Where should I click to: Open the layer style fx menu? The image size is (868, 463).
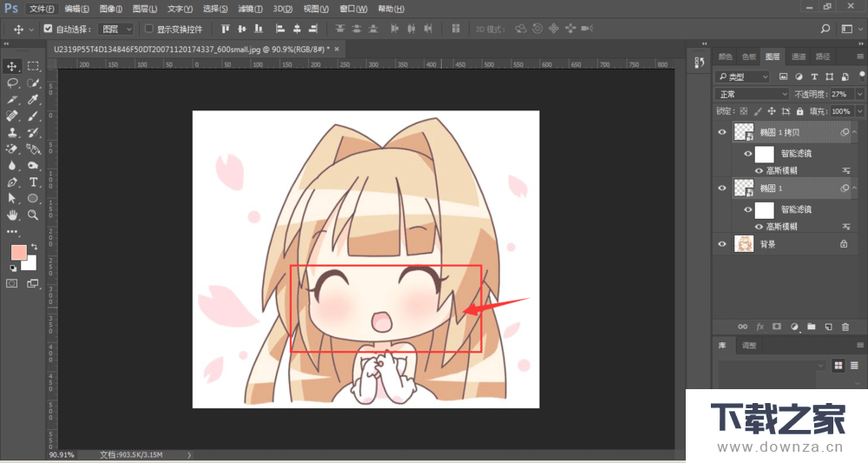point(760,327)
